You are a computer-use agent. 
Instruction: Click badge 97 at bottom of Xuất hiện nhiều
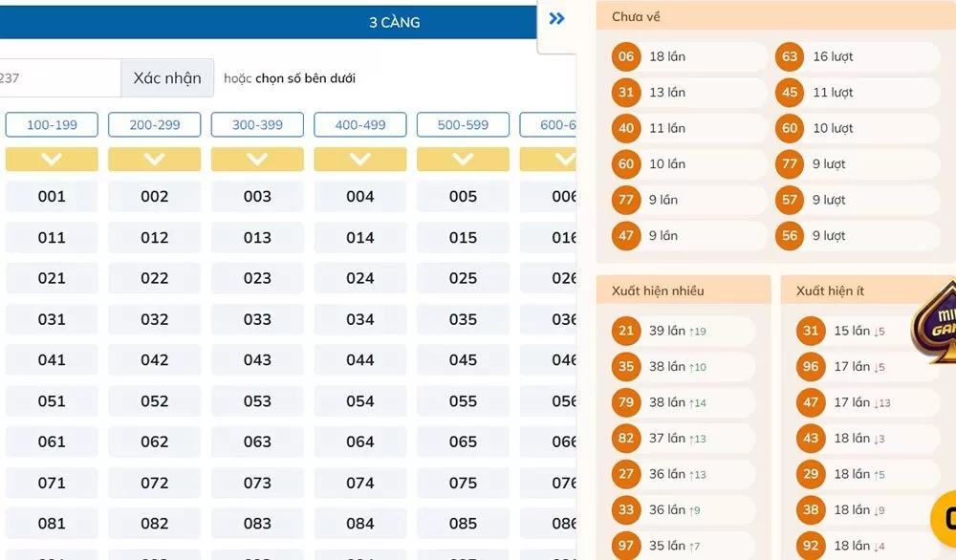tap(625, 545)
